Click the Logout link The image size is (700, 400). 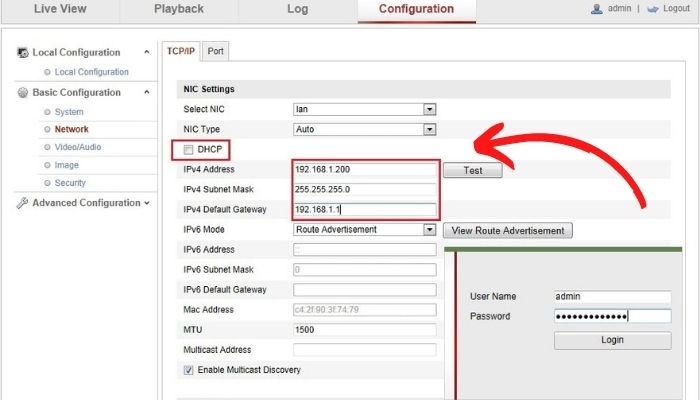[676, 8]
